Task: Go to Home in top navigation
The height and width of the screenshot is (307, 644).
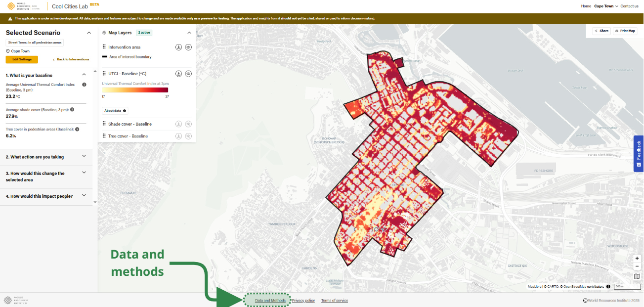Action: coord(586,6)
